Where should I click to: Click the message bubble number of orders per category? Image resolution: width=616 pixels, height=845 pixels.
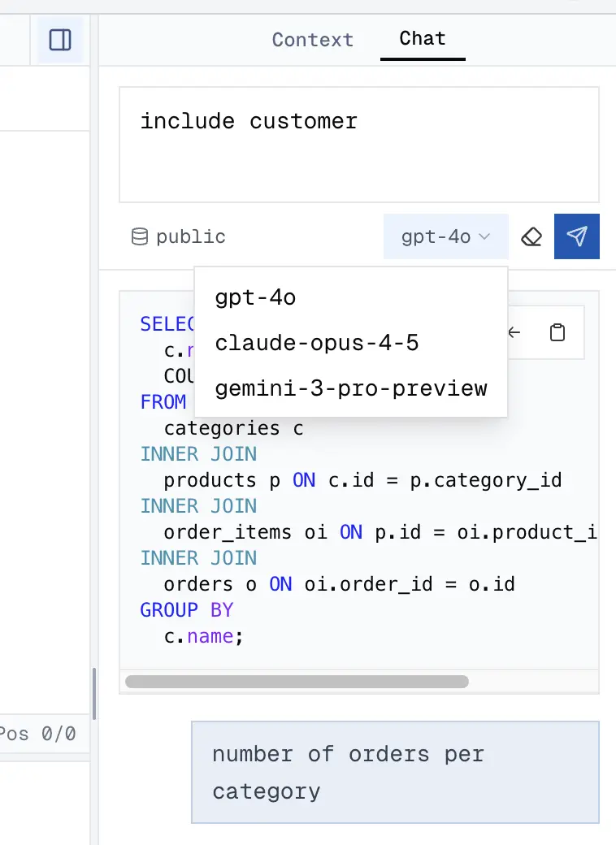click(394, 772)
